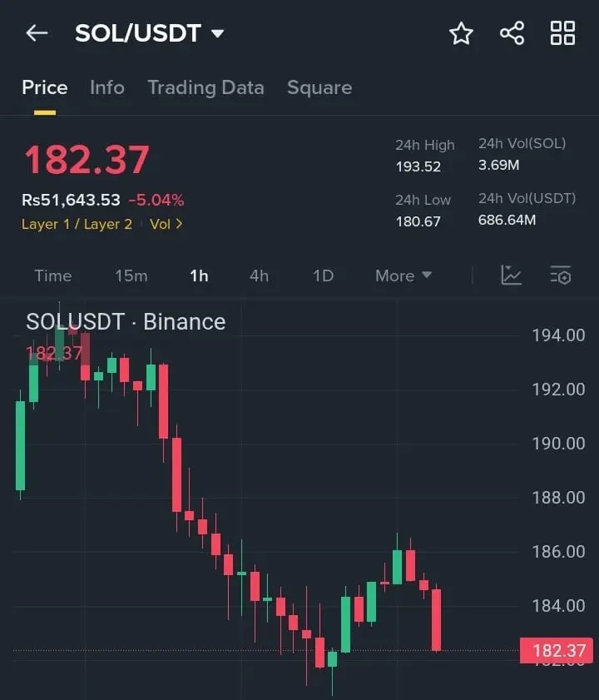Expand the More timeframes dropdown

tap(403, 276)
